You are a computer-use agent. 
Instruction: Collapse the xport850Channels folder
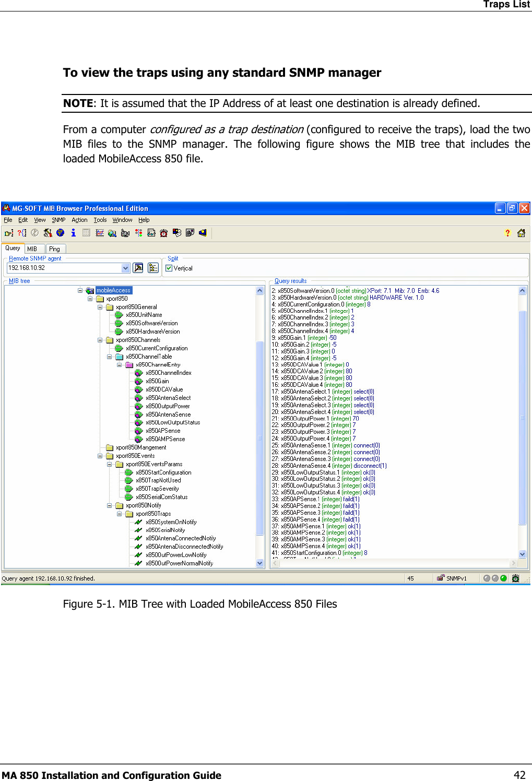100,340
